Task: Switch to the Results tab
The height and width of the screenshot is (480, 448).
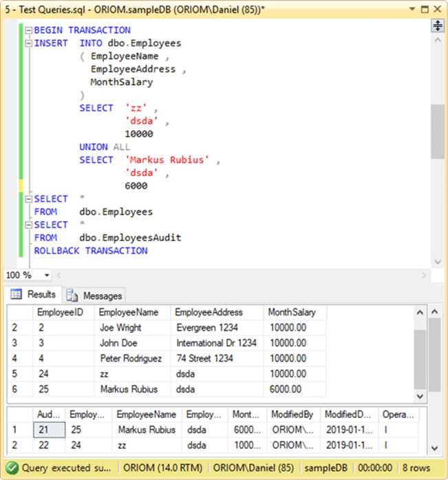Action: [33, 295]
